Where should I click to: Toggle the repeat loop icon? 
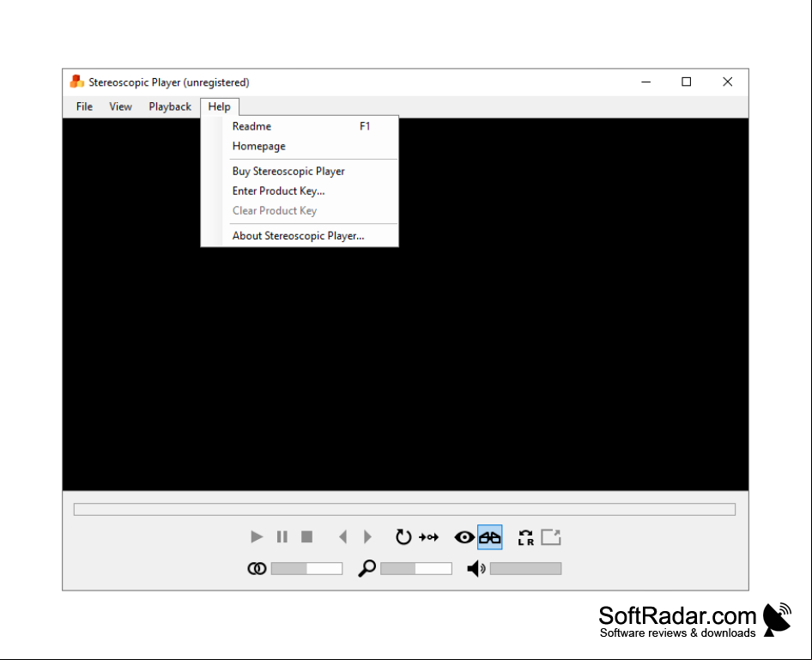[403, 536]
